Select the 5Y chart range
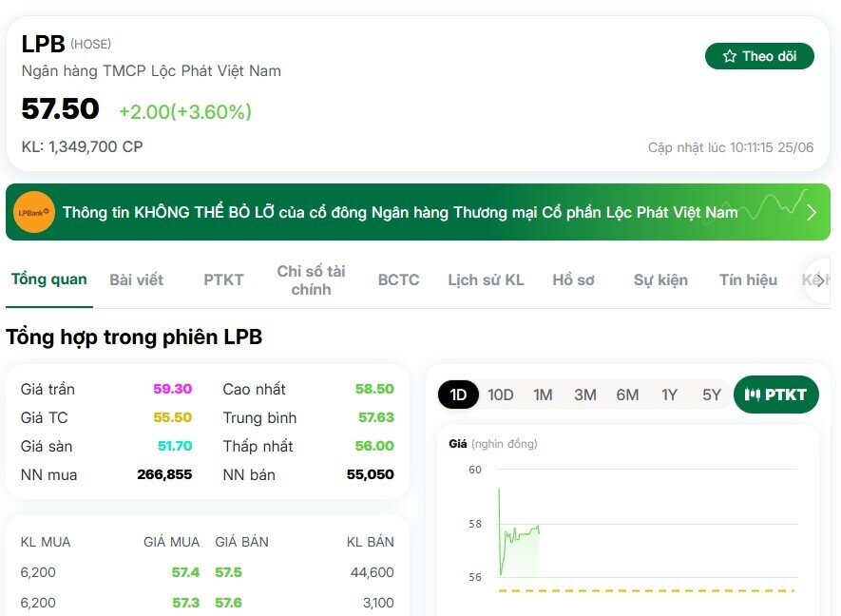This screenshot has height=616, width=841. [712, 395]
